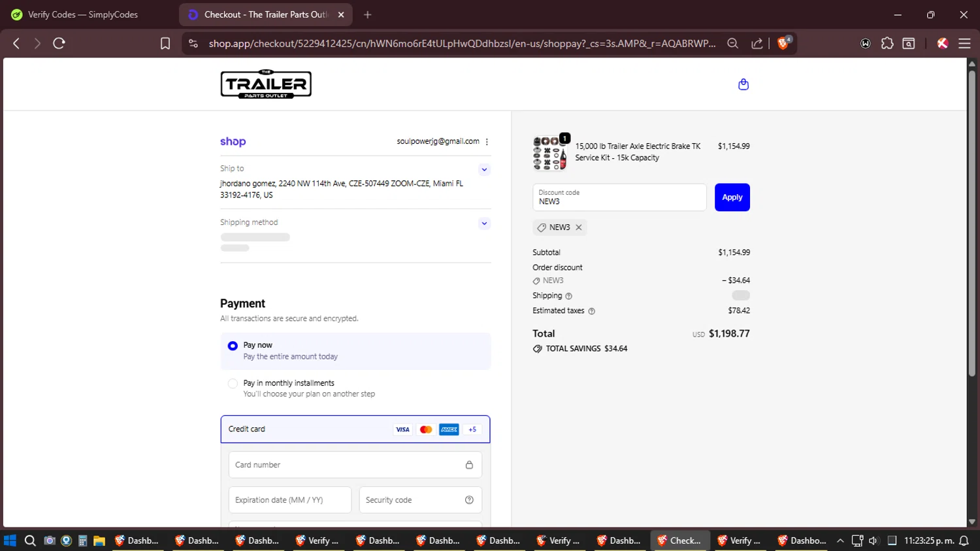The width and height of the screenshot is (980, 551).
Task: View site information icon in address bar
Action: tap(193, 43)
